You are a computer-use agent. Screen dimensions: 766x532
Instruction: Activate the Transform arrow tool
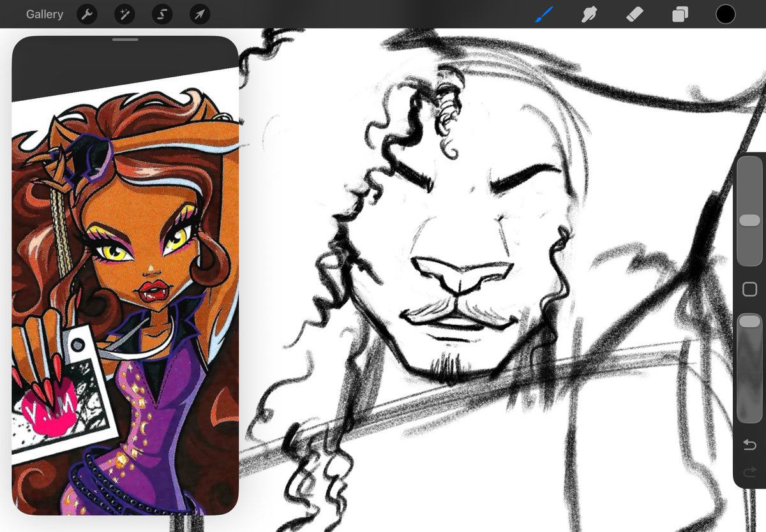coord(200,14)
